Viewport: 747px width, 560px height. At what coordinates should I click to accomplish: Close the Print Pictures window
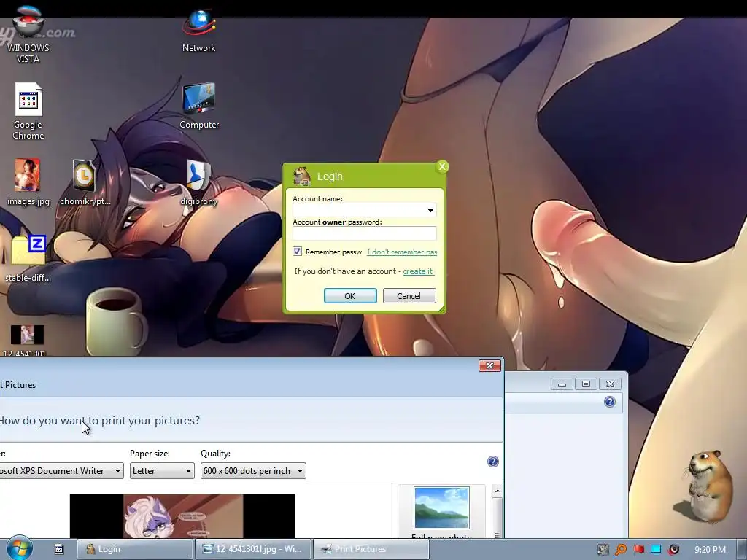click(489, 366)
